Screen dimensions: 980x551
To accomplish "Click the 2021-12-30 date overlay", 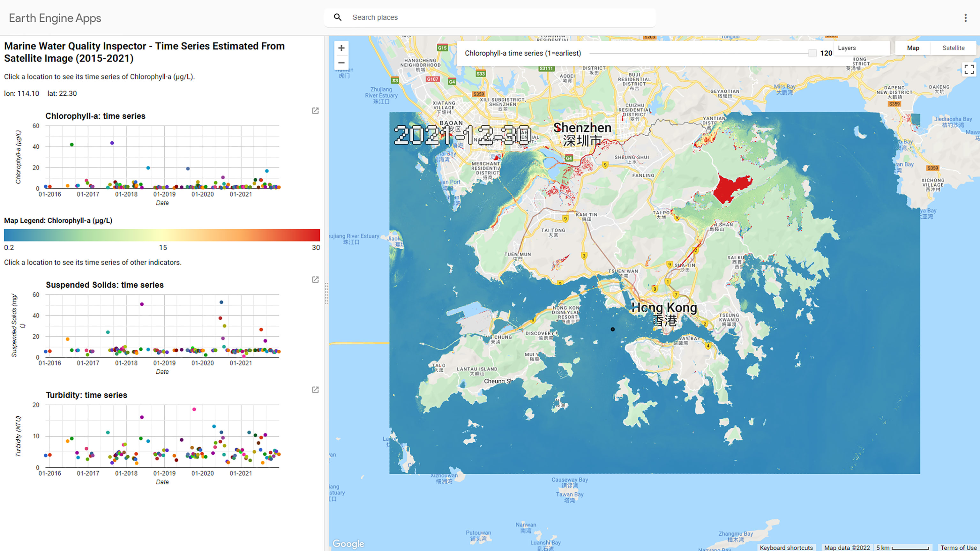I will click(x=462, y=135).
